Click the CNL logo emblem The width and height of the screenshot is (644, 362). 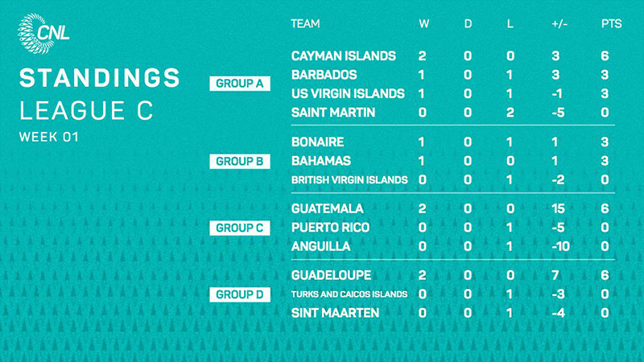coord(43,33)
